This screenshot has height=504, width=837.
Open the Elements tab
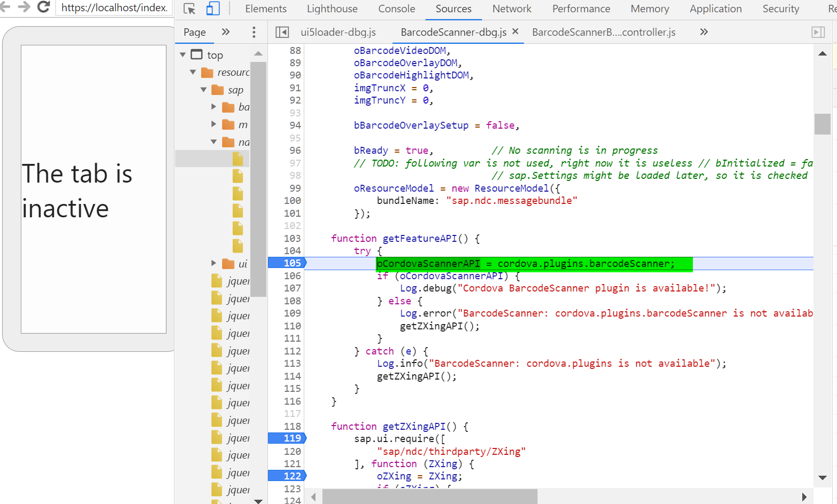point(266,9)
